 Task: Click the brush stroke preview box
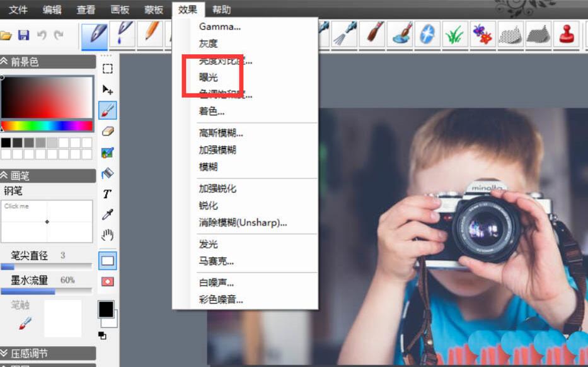(47, 221)
